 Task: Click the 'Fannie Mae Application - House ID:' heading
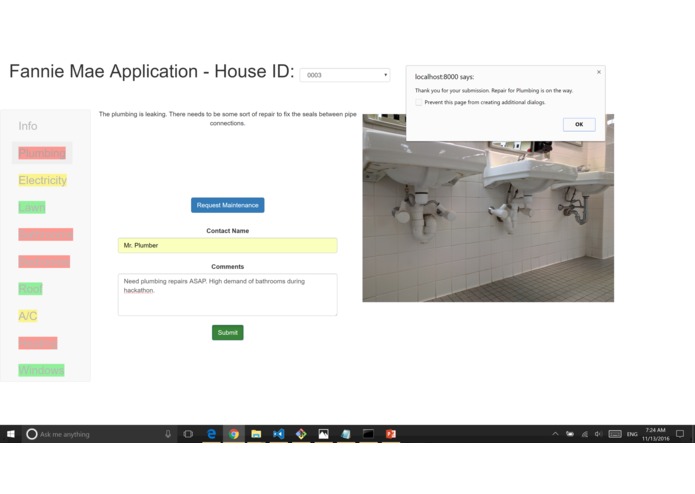pos(152,71)
